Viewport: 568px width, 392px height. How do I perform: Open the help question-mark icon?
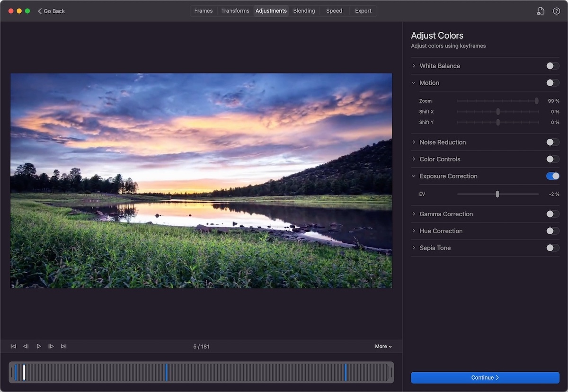coord(557,11)
